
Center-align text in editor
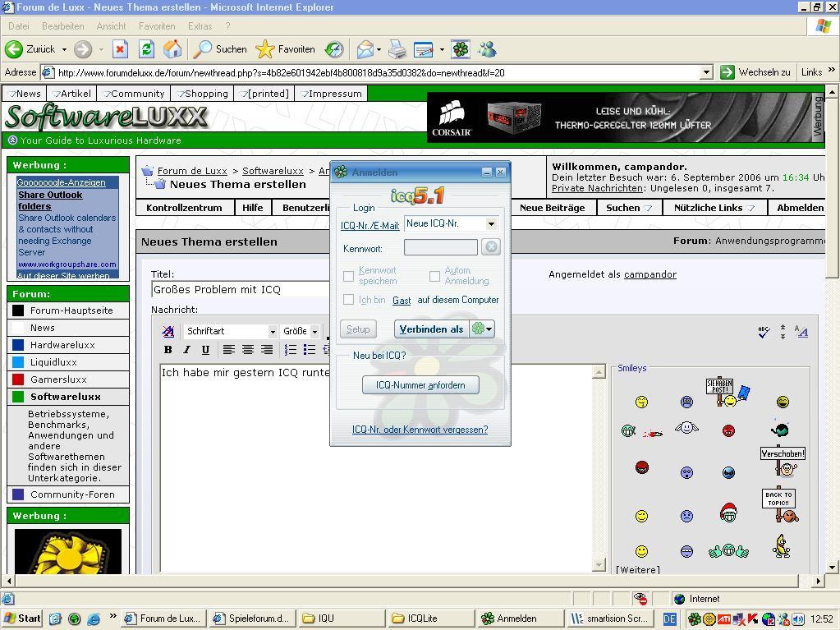point(247,350)
